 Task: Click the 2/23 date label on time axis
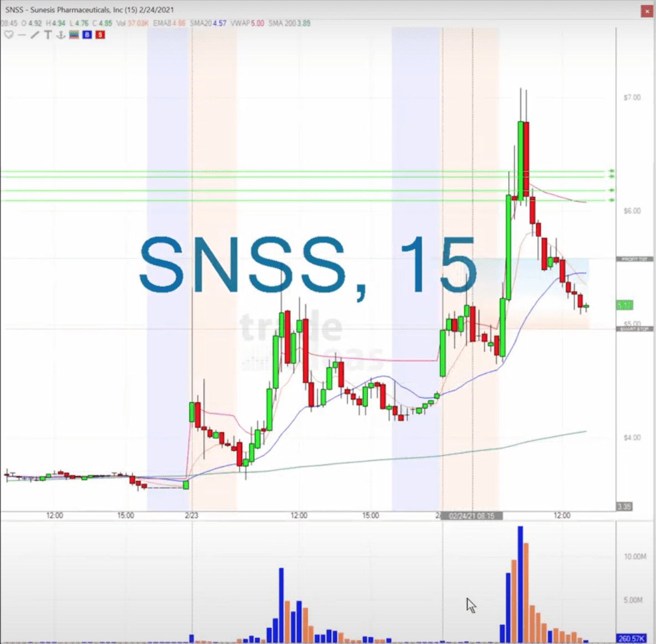[x=191, y=515]
